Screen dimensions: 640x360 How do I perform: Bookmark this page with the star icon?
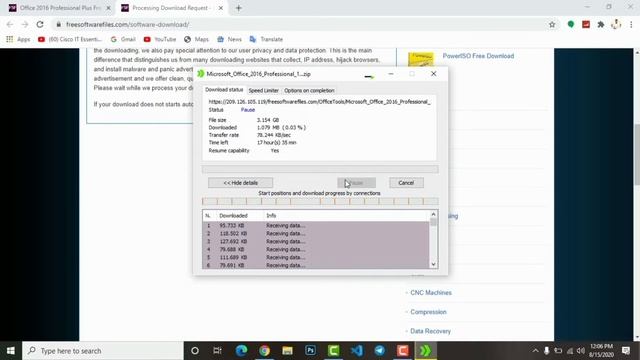click(x=552, y=24)
